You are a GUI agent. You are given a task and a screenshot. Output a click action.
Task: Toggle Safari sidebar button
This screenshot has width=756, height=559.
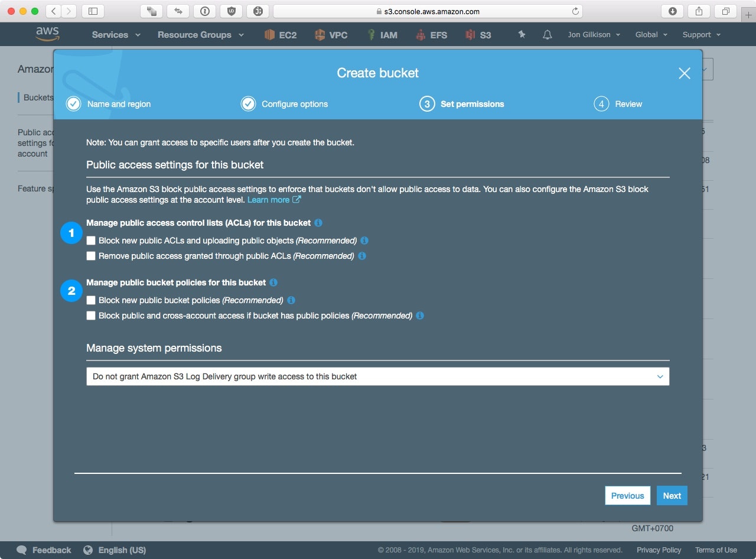(93, 11)
